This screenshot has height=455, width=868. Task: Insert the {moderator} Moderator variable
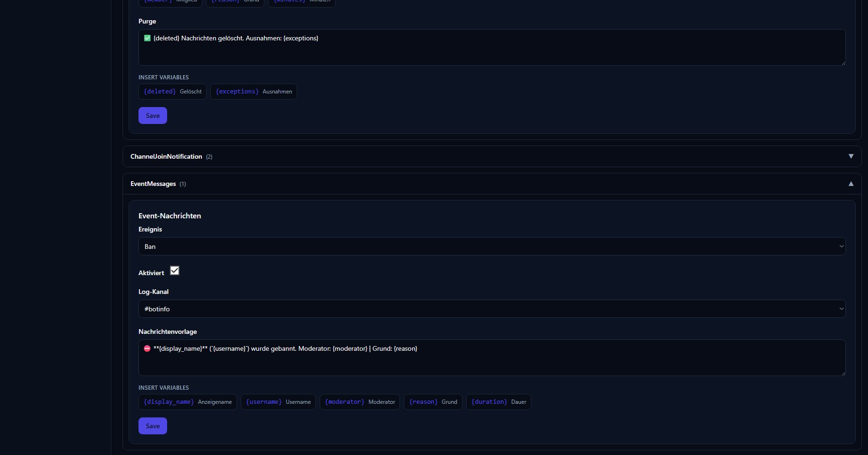[360, 402]
